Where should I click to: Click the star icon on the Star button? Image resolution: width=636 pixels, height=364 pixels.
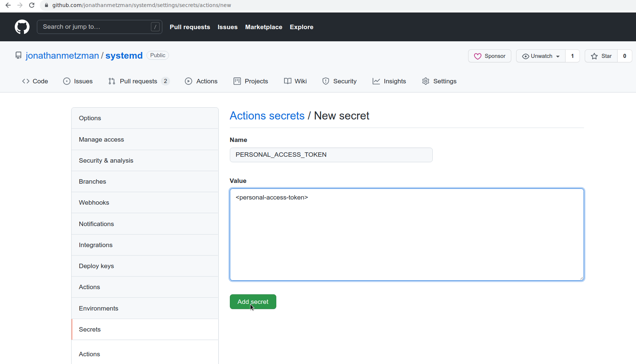[594, 56]
